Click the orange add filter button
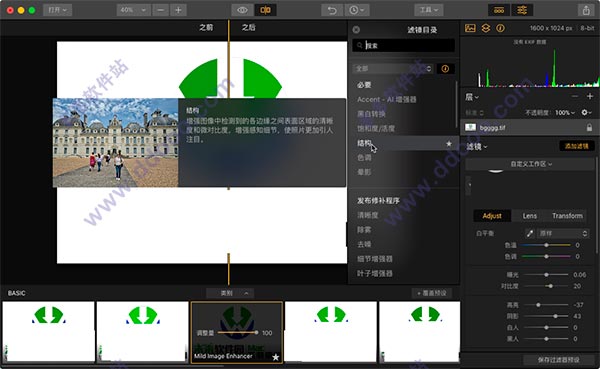 [577, 146]
